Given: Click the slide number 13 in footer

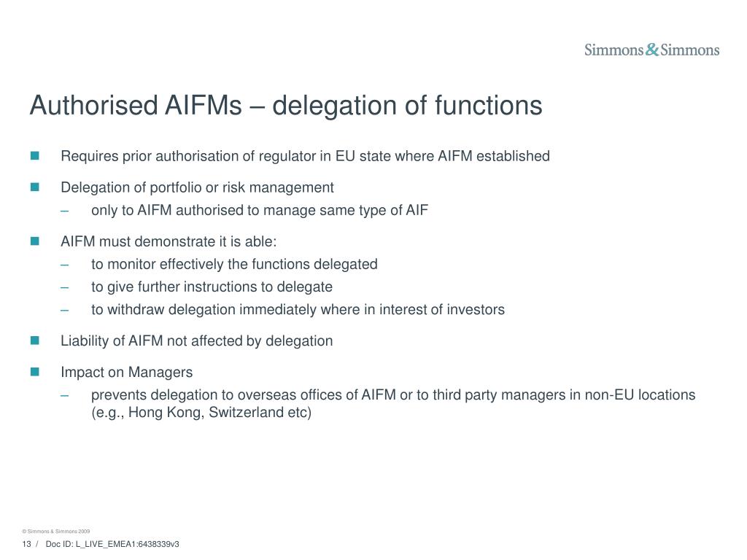Looking at the screenshot, I should pos(26,545).
